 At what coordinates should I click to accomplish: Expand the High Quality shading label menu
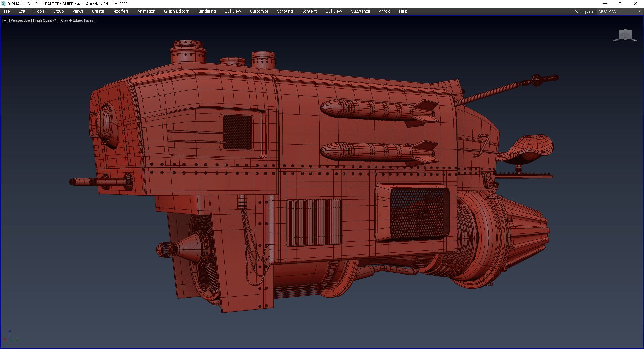[x=46, y=20]
